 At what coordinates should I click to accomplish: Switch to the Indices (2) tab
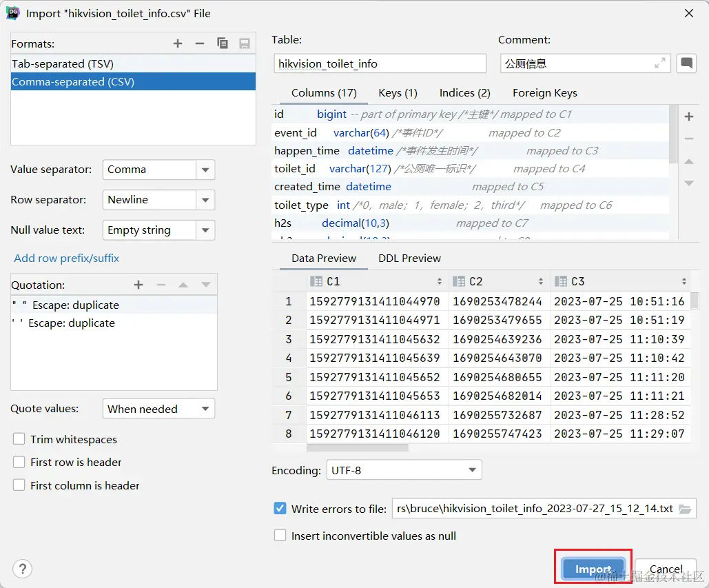pos(464,93)
